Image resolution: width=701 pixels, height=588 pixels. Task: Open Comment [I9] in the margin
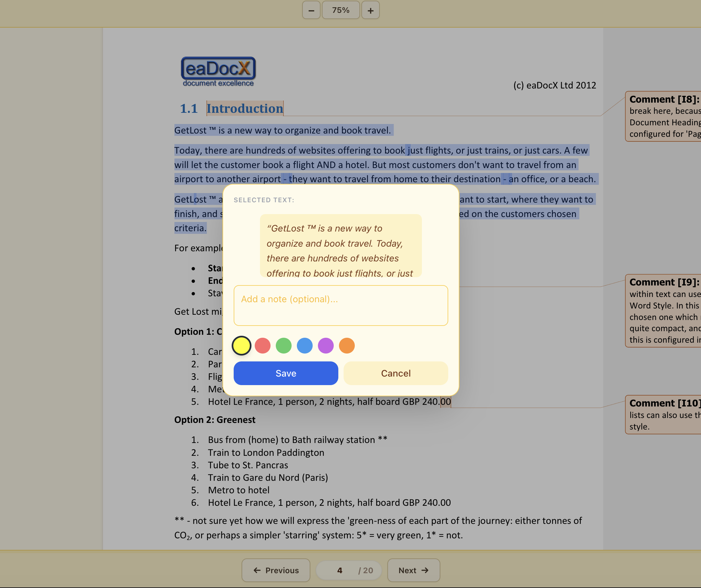(663, 311)
